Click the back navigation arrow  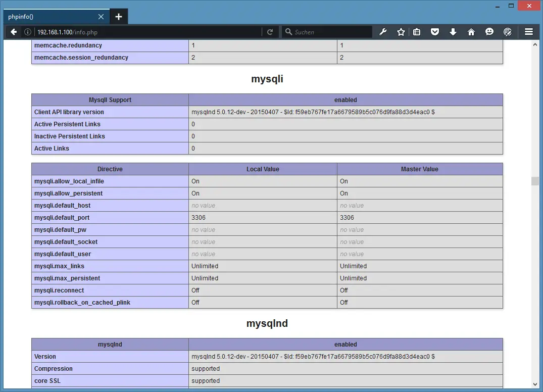[x=14, y=32]
